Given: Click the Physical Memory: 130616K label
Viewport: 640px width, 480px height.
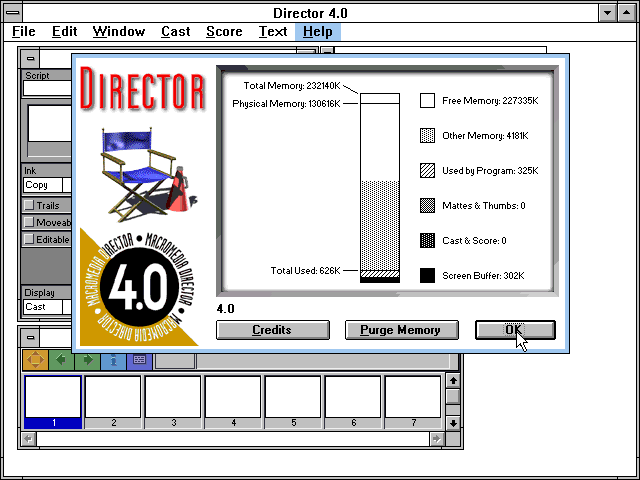Looking at the screenshot, I should coord(286,104).
